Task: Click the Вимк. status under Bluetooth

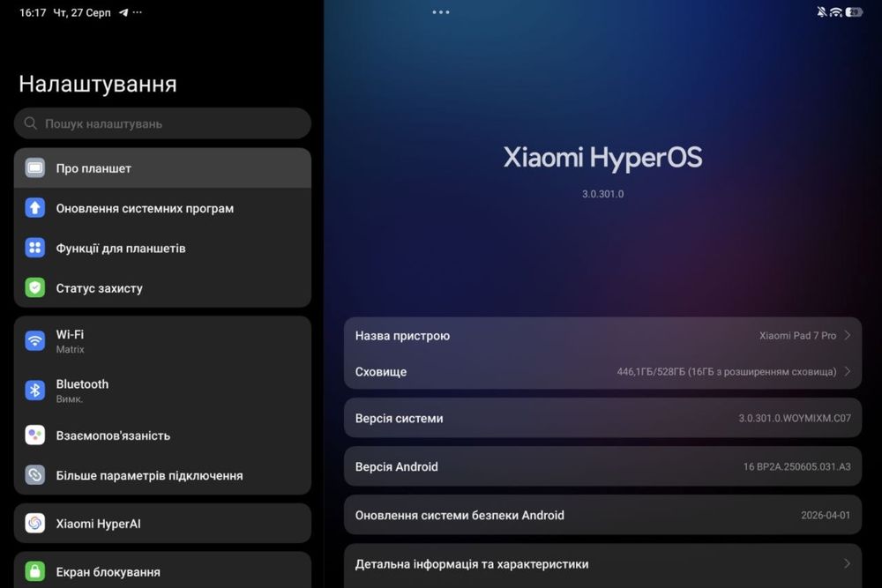Action: 69,399
